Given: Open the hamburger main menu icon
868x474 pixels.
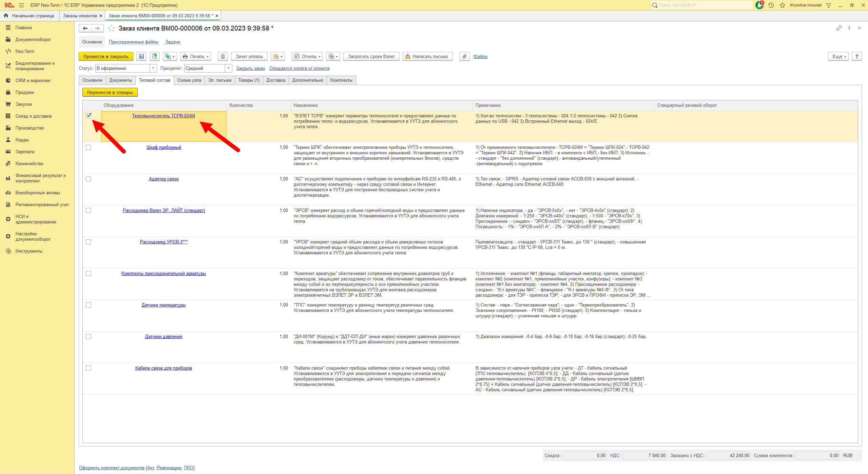Looking at the screenshot, I should (21, 5).
